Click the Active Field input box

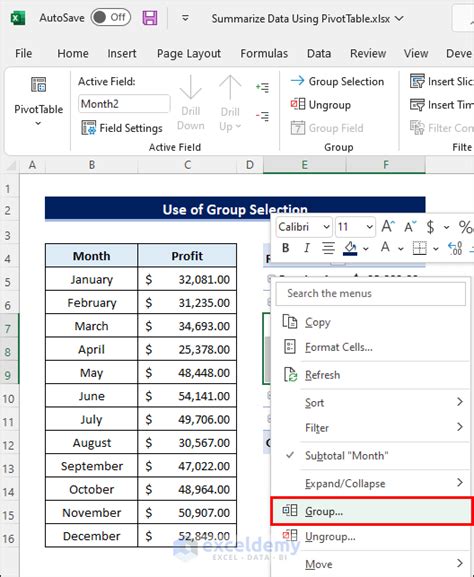click(124, 104)
